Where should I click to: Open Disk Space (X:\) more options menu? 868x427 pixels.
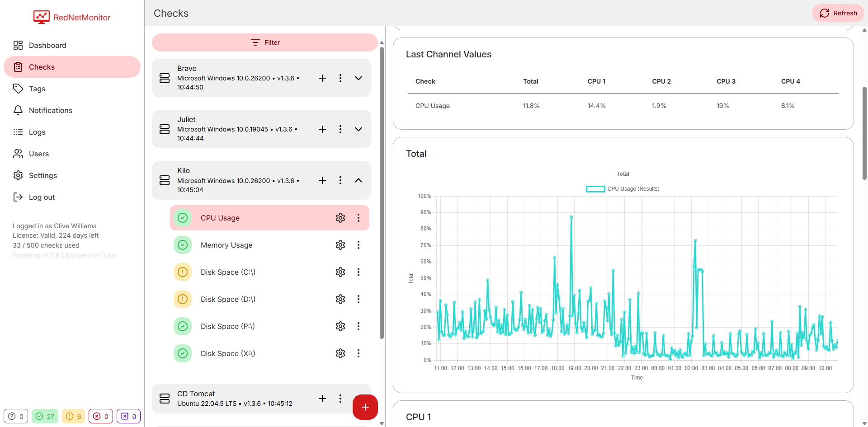(x=359, y=353)
